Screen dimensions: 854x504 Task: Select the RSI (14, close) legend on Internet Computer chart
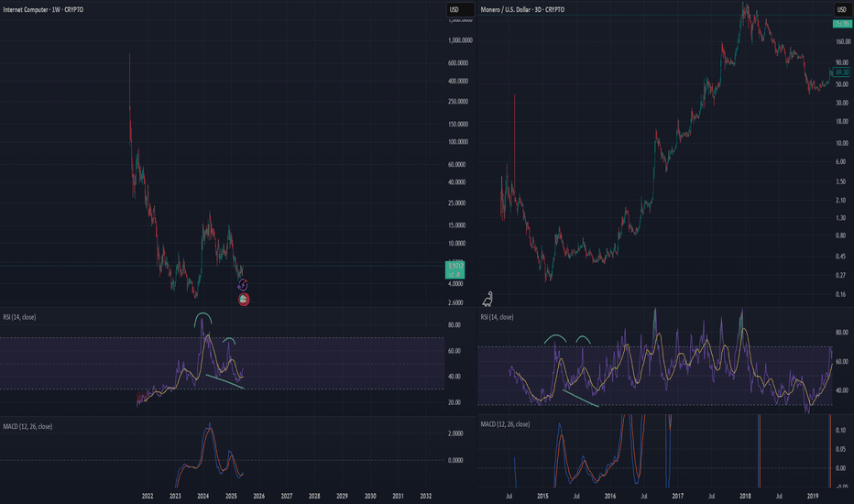coord(19,316)
